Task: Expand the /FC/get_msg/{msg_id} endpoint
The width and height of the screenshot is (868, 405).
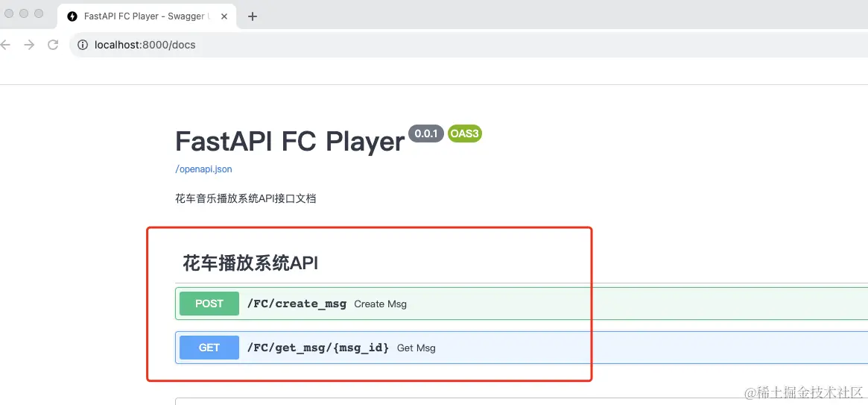Action: 522,348
